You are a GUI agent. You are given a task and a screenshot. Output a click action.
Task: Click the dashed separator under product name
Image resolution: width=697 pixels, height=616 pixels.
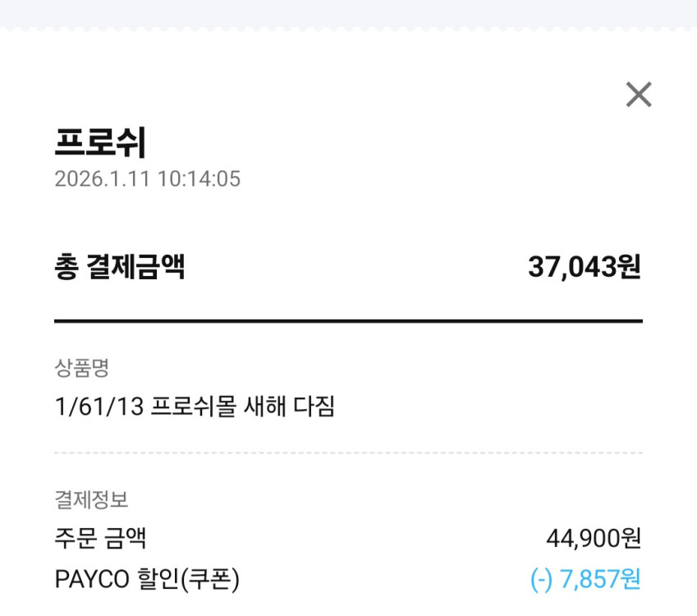[348, 453]
